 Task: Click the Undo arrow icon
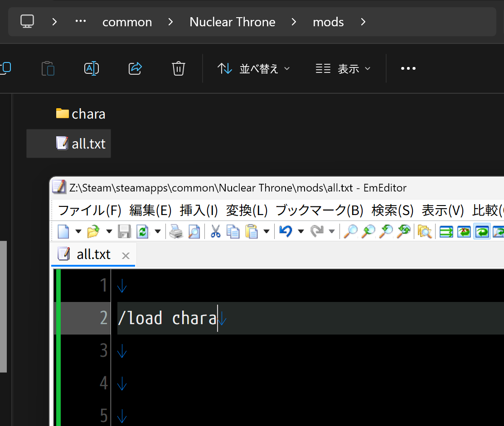tap(285, 232)
